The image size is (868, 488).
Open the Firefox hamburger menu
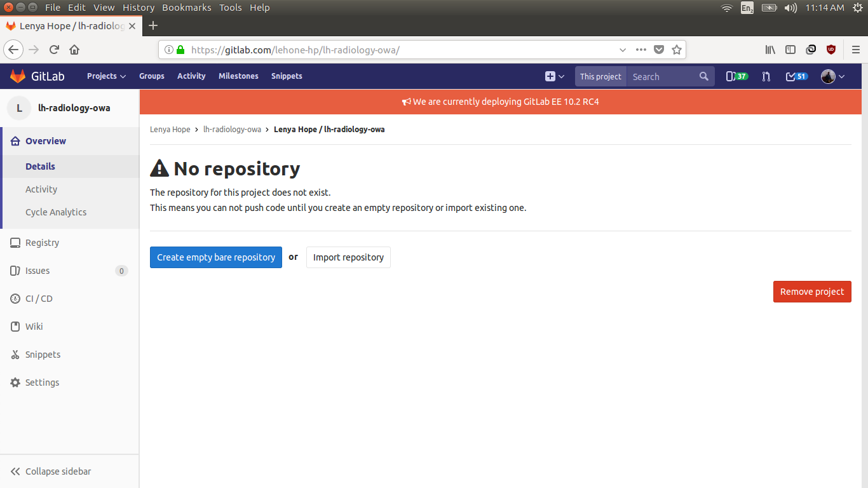[x=855, y=50]
